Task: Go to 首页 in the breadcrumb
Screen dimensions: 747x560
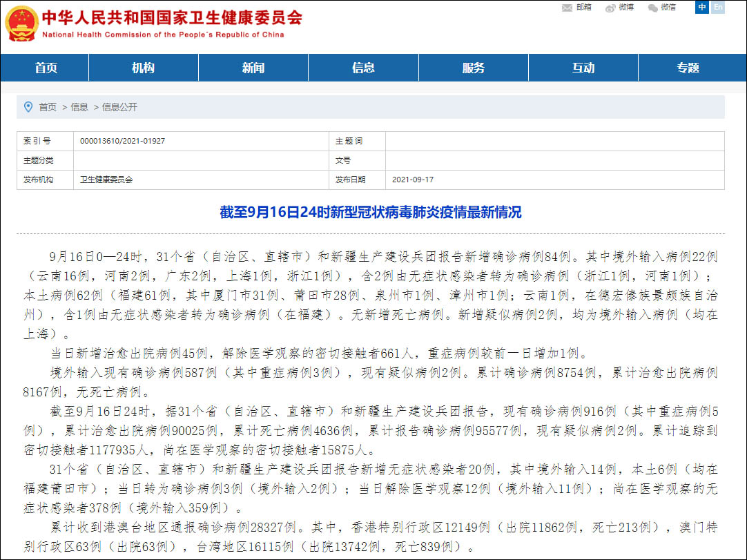Action: pyautogui.click(x=48, y=107)
